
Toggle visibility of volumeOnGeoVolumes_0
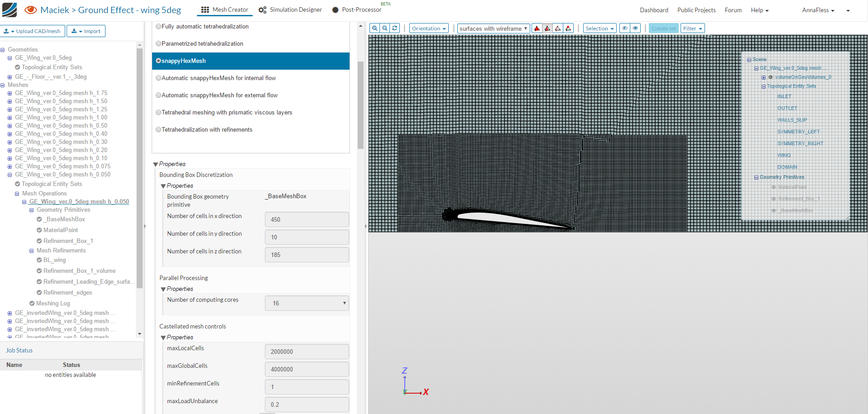click(x=771, y=77)
